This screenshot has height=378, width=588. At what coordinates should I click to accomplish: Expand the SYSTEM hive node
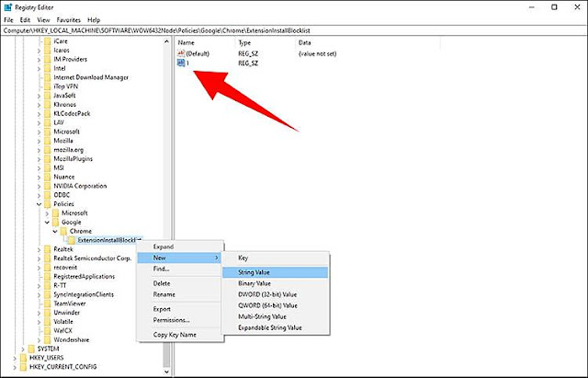[x=23, y=349]
